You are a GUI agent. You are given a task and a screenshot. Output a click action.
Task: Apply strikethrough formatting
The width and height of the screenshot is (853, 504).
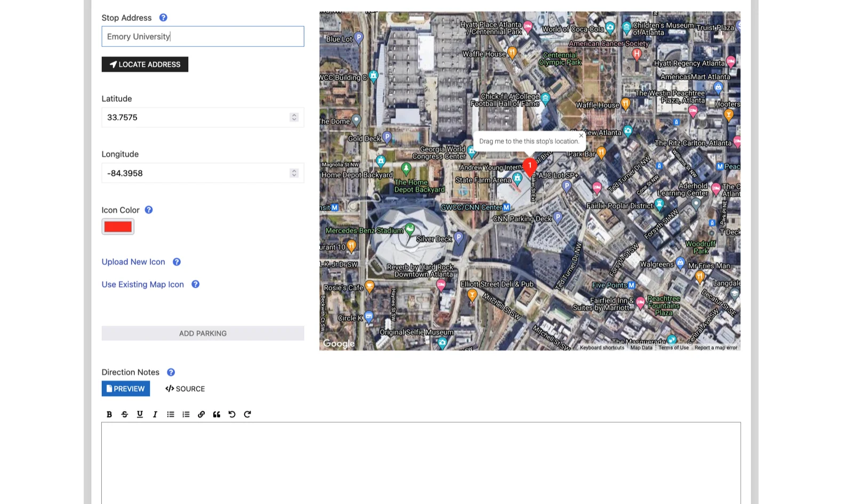(x=125, y=414)
